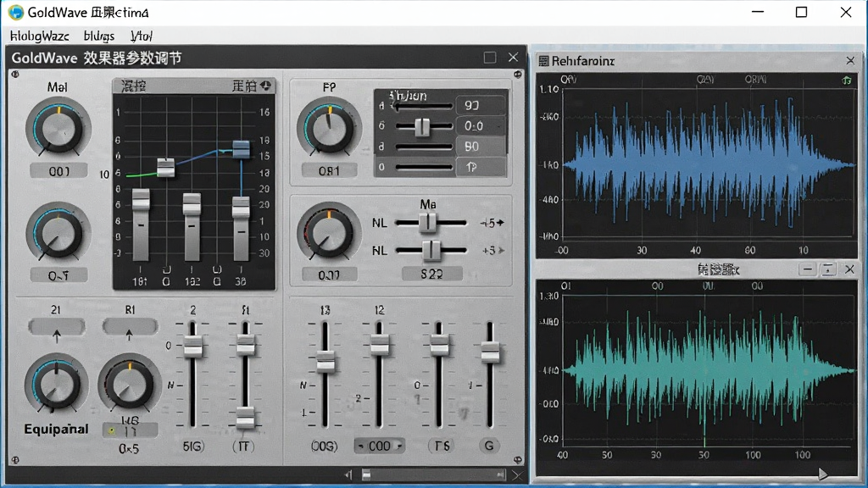Screen dimensions: 868x488
Task: Click the S22 value field under Ma
Action: 431,274
